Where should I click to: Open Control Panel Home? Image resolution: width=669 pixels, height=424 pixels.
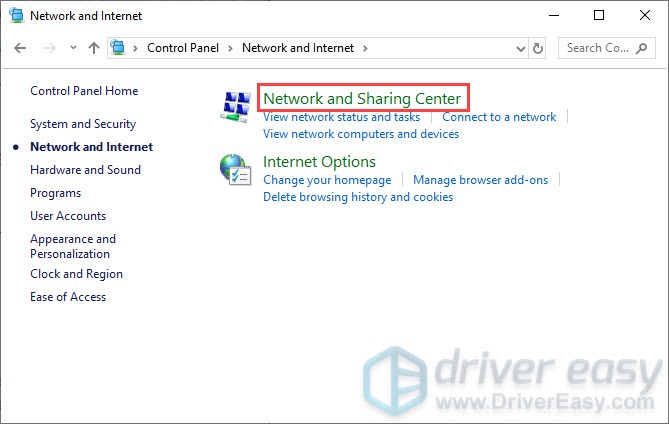click(x=84, y=91)
